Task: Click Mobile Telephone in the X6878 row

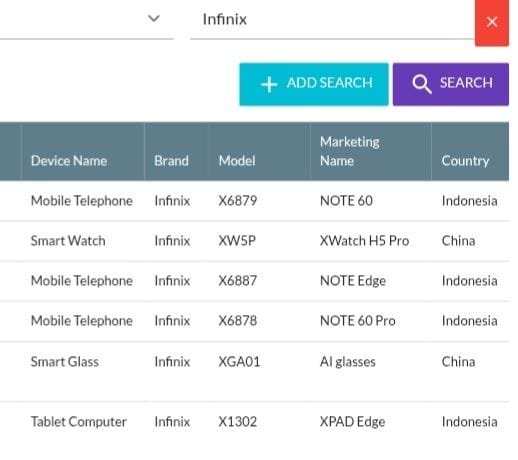Action: coord(82,321)
